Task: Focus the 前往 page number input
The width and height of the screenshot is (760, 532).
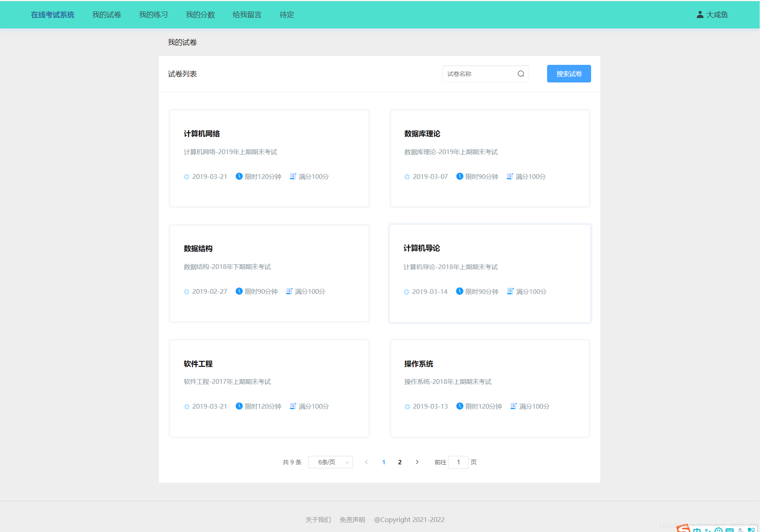Action: click(459, 462)
